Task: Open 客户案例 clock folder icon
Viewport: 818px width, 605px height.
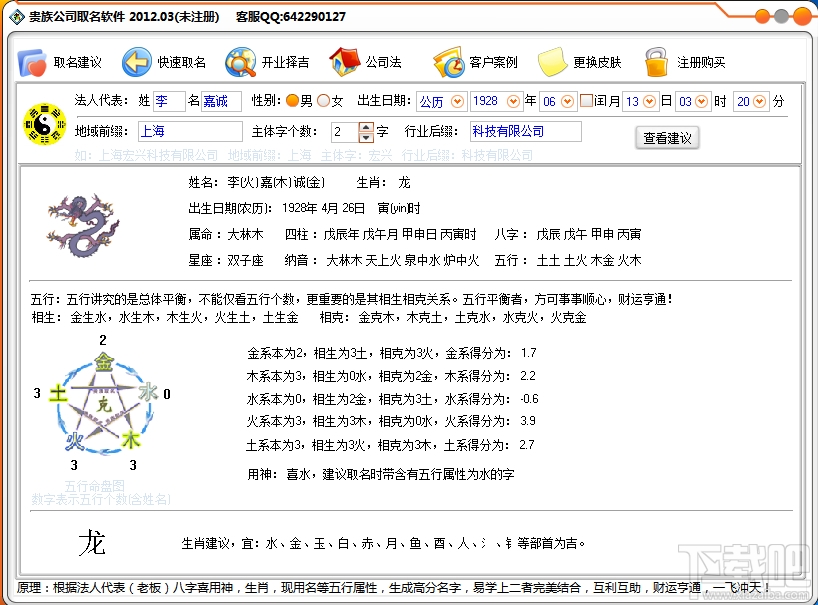Action: click(x=448, y=62)
